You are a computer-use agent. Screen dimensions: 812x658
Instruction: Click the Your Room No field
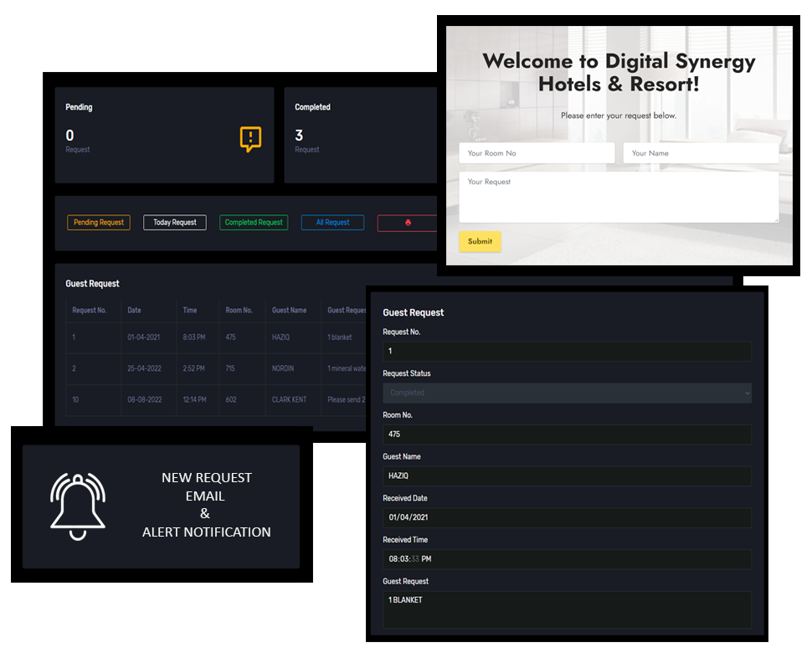[537, 153]
